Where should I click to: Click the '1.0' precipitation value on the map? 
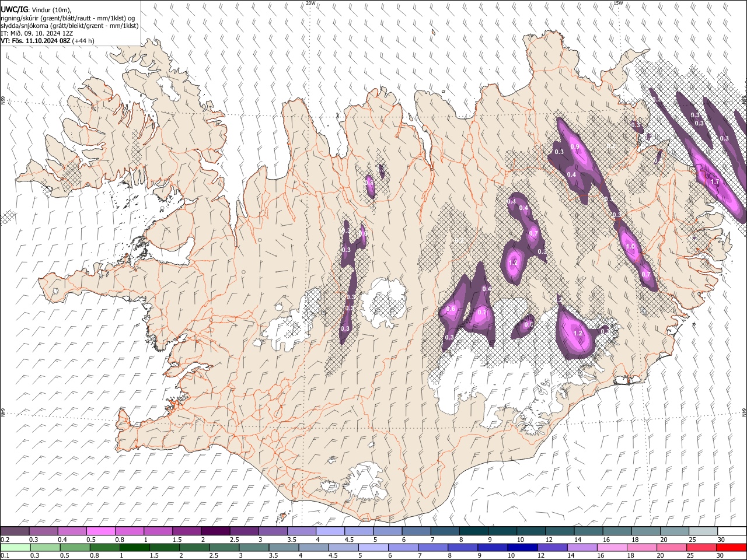tap(630, 247)
